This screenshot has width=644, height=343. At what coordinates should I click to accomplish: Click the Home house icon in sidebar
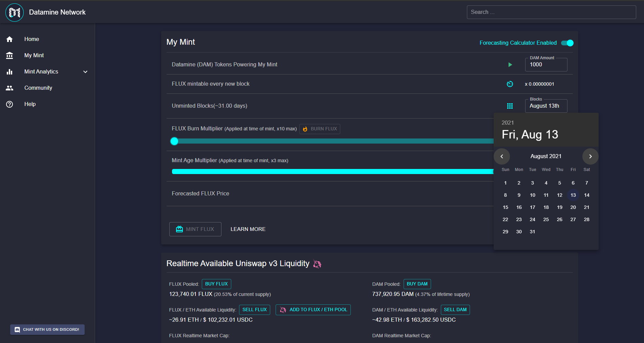click(9, 39)
